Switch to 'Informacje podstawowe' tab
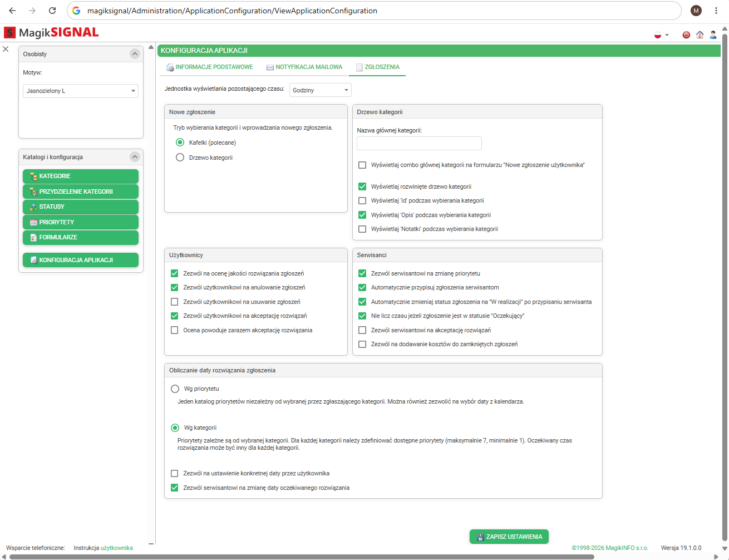 pyautogui.click(x=210, y=67)
